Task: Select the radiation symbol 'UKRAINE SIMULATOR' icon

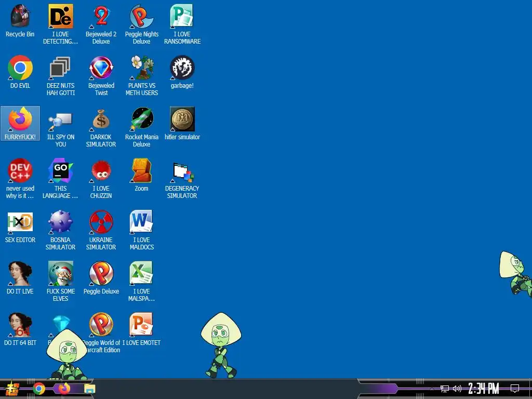Action: (x=101, y=230)
